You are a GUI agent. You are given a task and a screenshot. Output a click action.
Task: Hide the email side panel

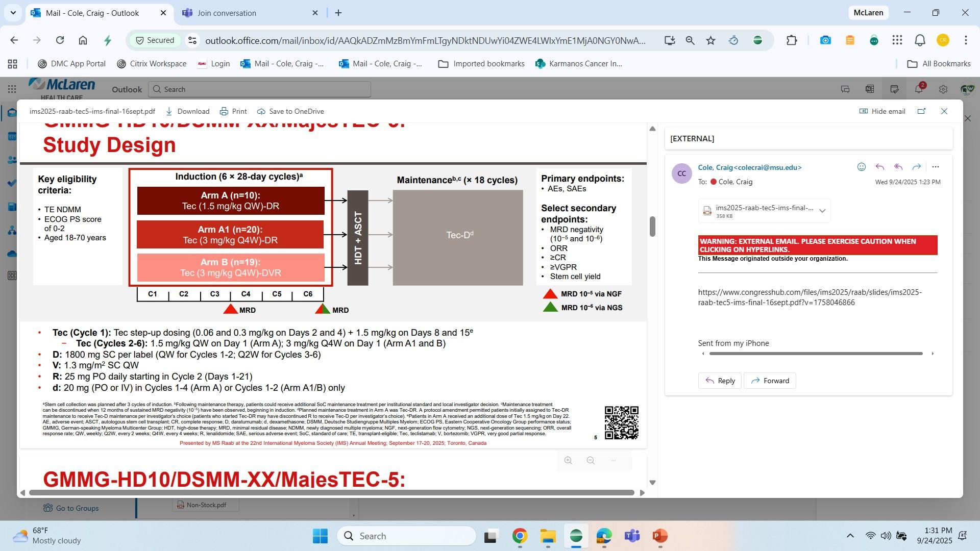[x=883, y=111]
